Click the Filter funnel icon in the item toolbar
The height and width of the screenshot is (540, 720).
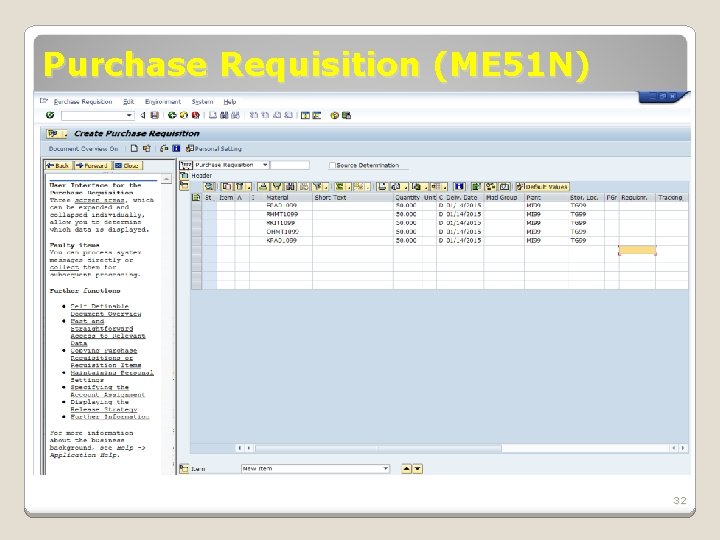pos(276,186)
